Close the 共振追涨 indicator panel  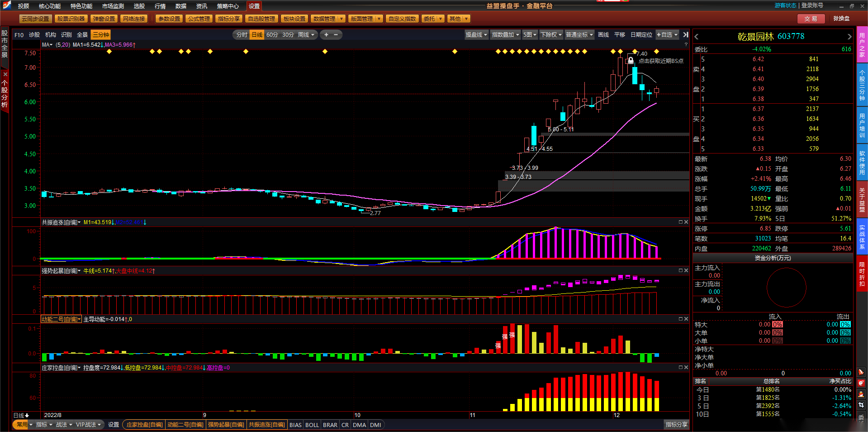point(686,222)
